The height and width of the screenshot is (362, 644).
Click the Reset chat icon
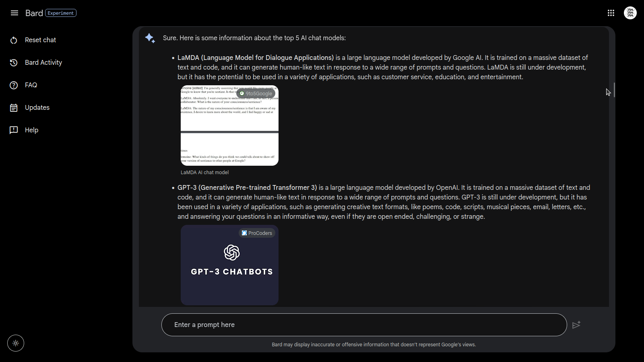14,40
